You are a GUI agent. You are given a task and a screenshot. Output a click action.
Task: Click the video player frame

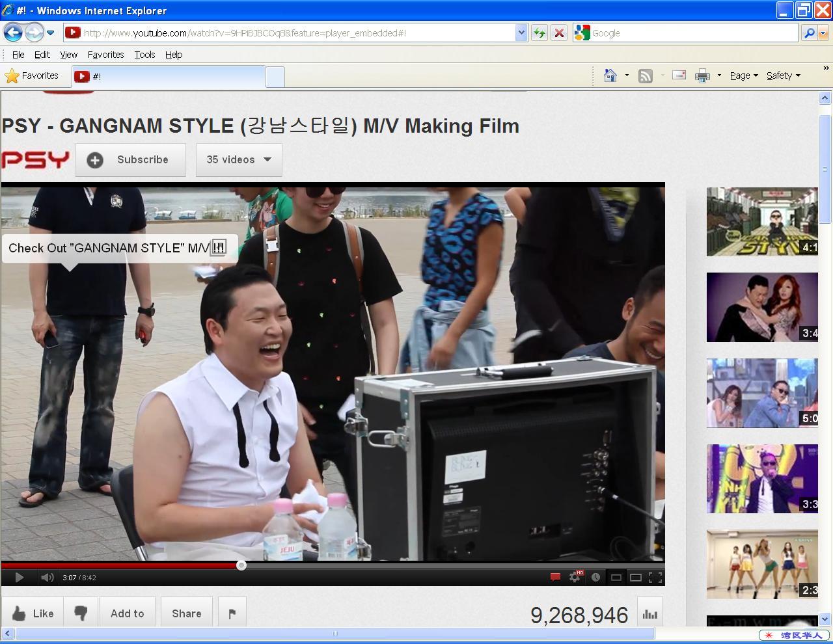point(333,373)
